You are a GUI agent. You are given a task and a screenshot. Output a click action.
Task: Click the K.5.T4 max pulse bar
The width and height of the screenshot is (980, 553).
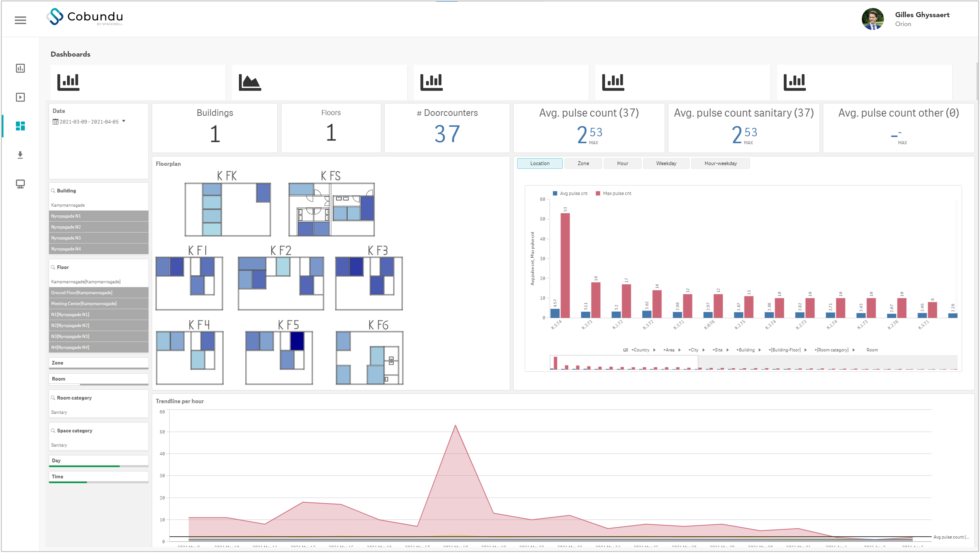click(x=565, y=265)
